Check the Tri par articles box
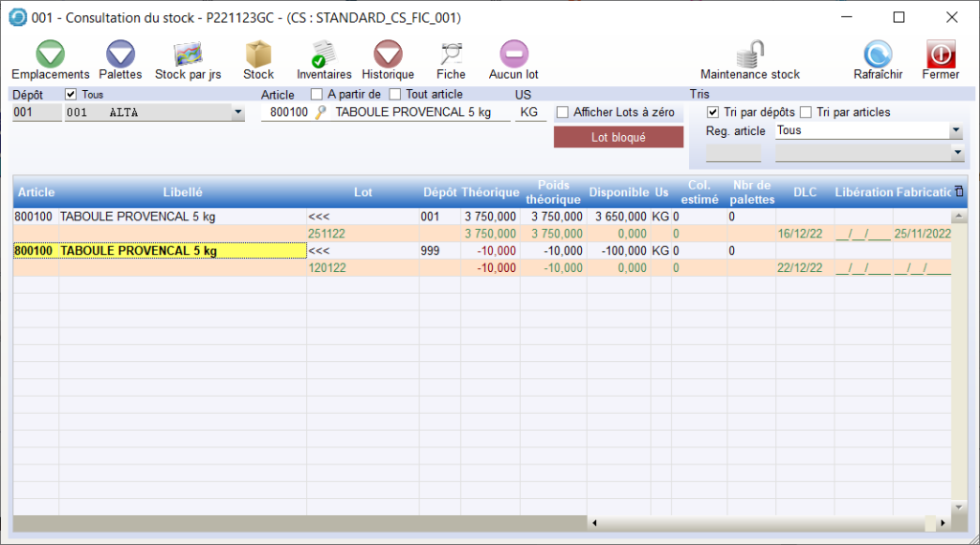The height and width of the screenshot is (545, 980). point(806,112)
